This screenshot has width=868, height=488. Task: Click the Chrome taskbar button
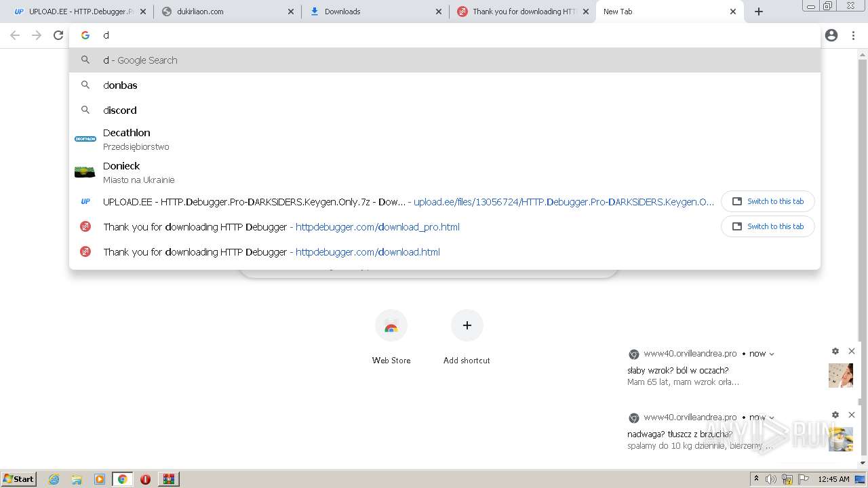point(122,479)
